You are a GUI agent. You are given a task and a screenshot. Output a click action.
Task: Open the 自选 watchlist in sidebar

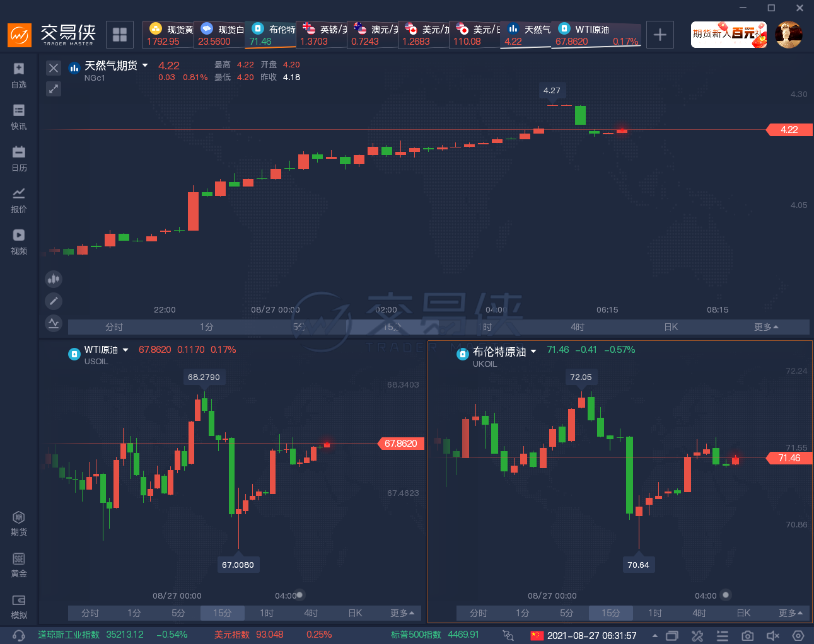point(19,75)
